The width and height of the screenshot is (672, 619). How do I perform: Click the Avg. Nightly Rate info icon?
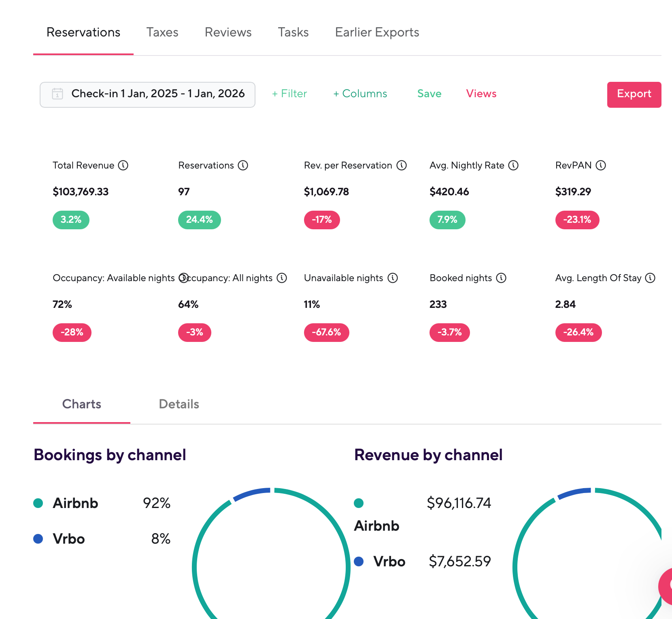pyautogui.click(x=513, y=165)
